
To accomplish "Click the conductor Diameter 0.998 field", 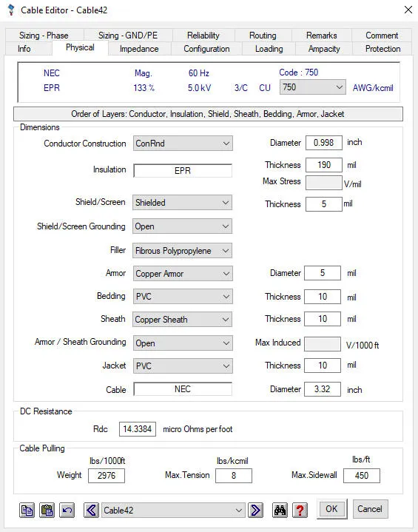I will pyautogui.click(x=324, y=143).
